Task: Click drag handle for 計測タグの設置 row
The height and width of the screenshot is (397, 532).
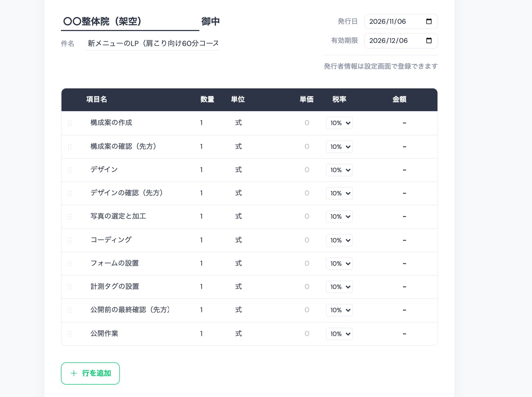Action: tap(70, 287)
